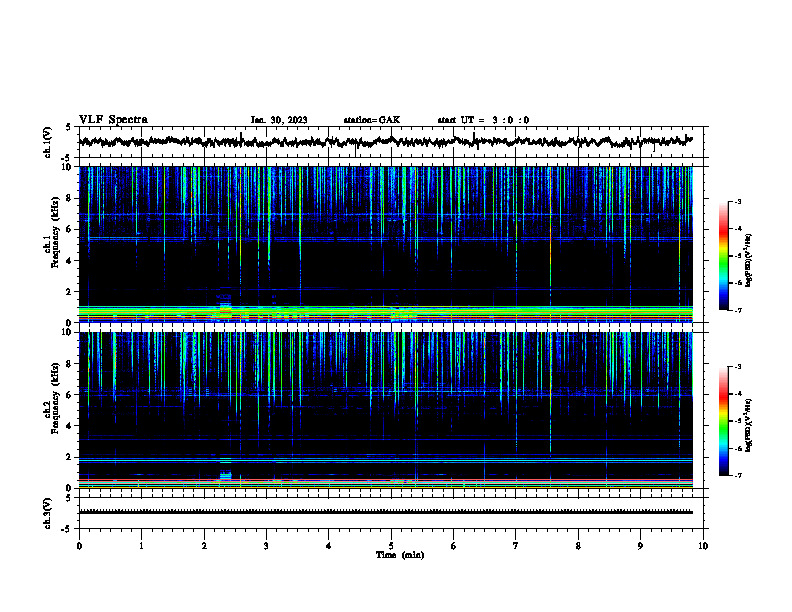Click the 5 minute tick on time axis
This screenshot has width=792, height=612.
click(x=391, y=546)
